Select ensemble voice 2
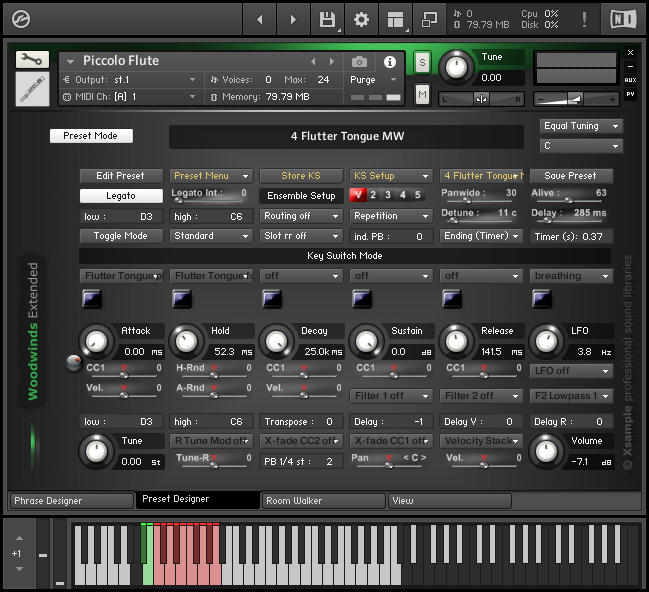 click(x=373, y=195)
